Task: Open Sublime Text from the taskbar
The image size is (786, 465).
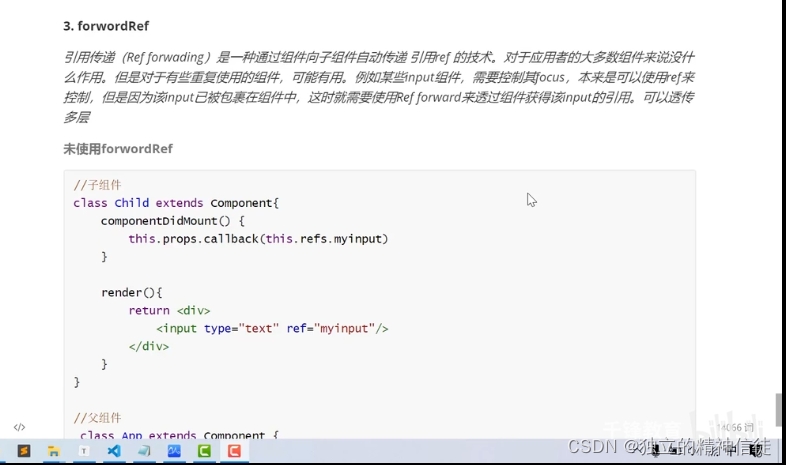Action: (24, 451)
